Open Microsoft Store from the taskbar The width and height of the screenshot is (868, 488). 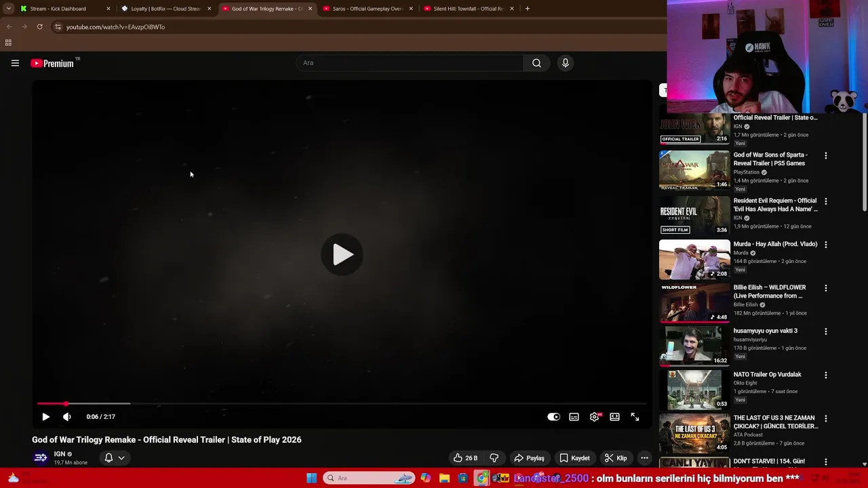(x=462, y=478)
